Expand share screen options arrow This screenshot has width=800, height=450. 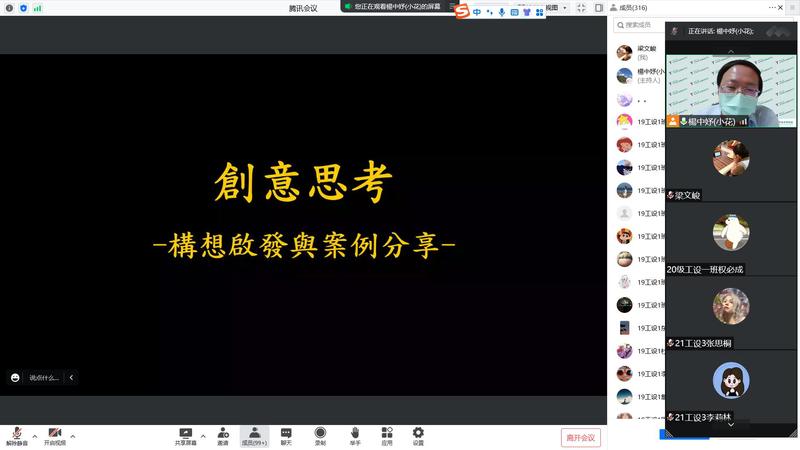tap(203, 436)
